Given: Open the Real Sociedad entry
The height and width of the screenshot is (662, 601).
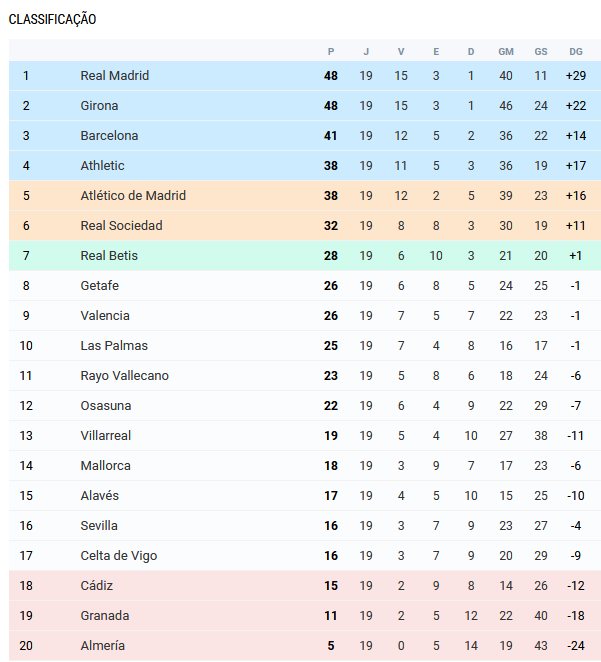Looking at the screenshot, I should [122, 225].
